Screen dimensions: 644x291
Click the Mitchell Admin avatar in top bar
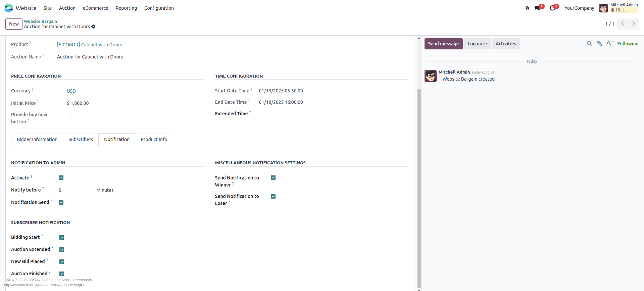pos(603,8)
